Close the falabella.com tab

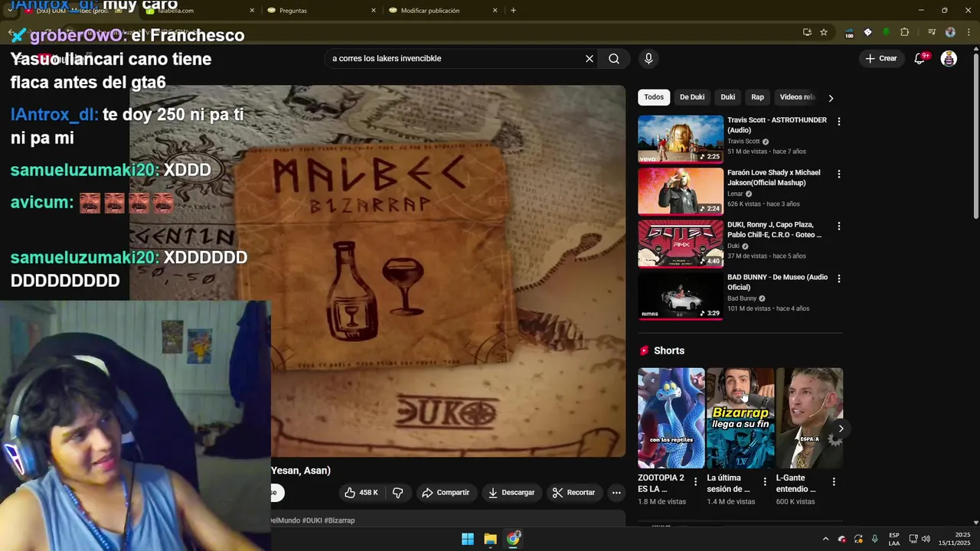(x=252, y=11)
